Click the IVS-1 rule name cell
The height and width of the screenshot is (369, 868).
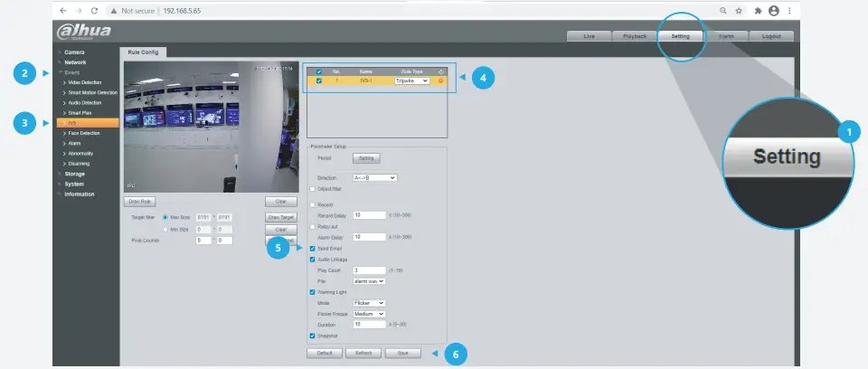point(364,80)
